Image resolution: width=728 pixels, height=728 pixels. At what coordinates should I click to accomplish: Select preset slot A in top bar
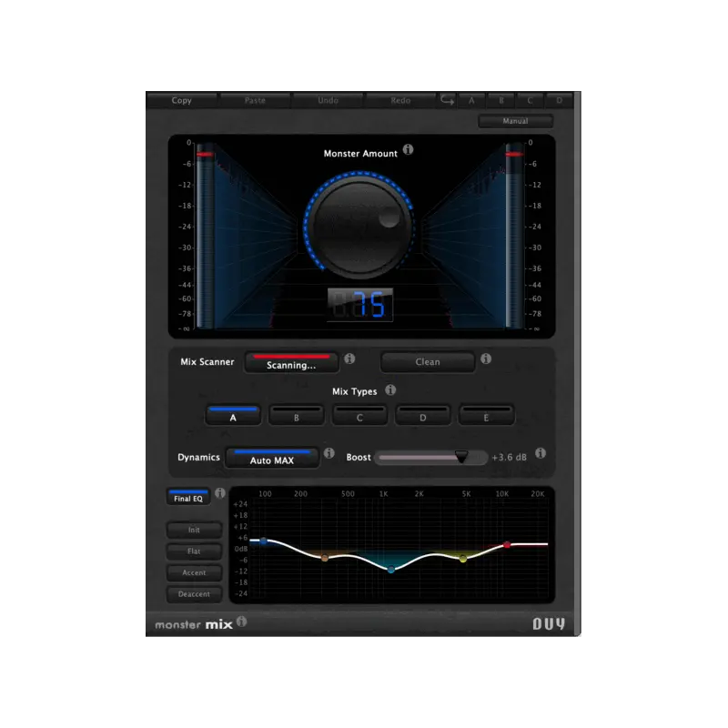coord(471,100)
